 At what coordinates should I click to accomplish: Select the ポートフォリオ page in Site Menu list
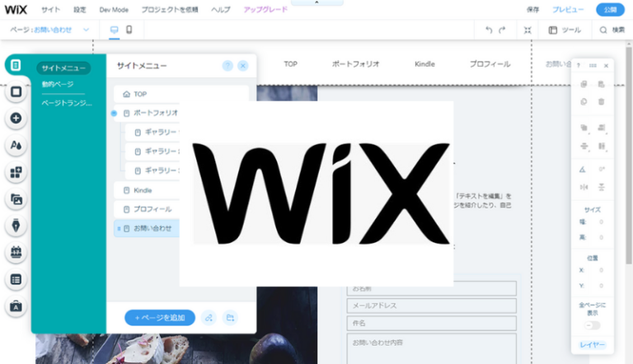tap(147, 113)
